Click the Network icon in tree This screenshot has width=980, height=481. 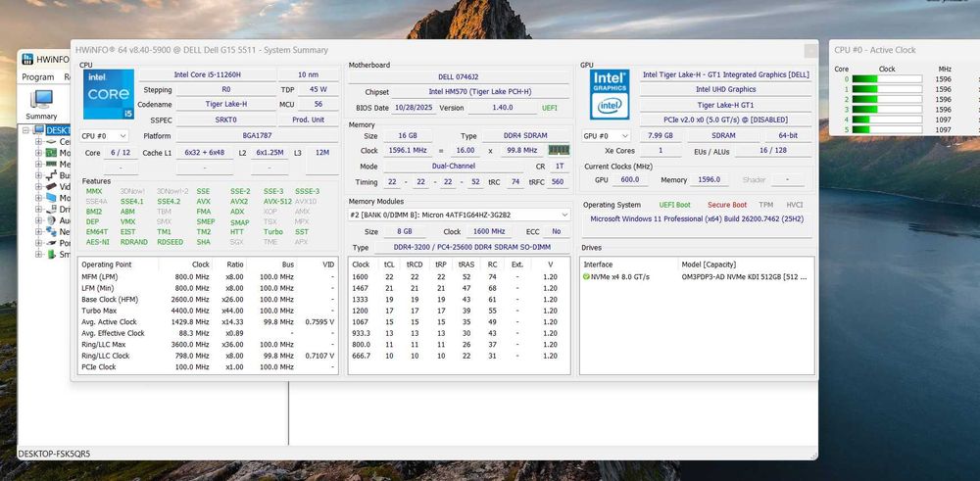pos(51,232)
